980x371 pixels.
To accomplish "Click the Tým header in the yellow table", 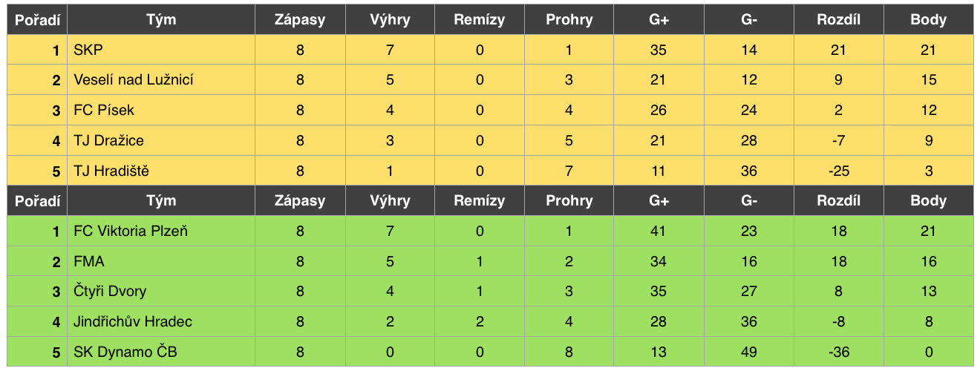I will click(161, 20).
